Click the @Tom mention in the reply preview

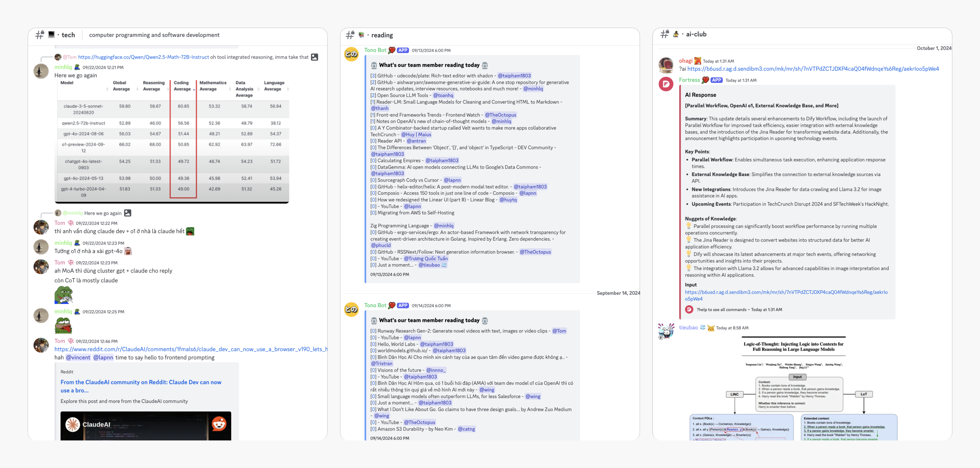(70, 57)
